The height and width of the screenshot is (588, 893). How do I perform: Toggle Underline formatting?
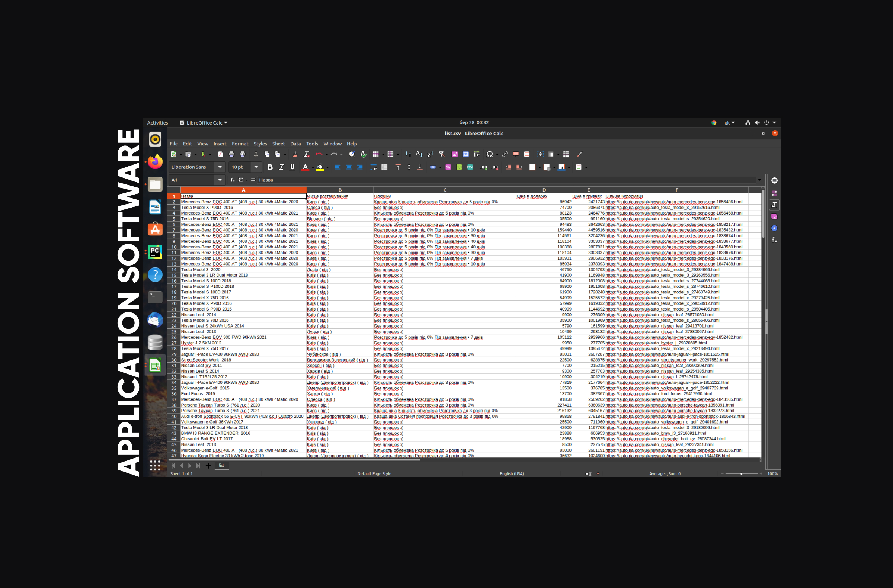click(x=292, y=167)
